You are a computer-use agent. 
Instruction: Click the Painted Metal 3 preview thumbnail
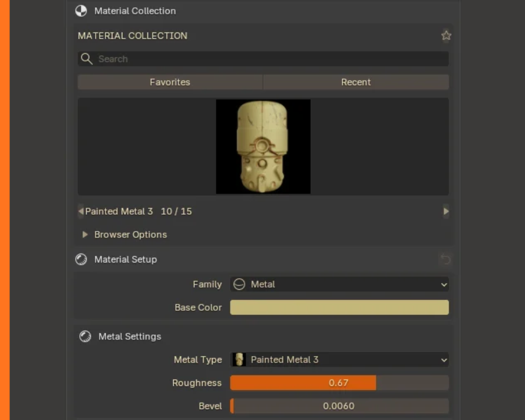pos(263,146)
